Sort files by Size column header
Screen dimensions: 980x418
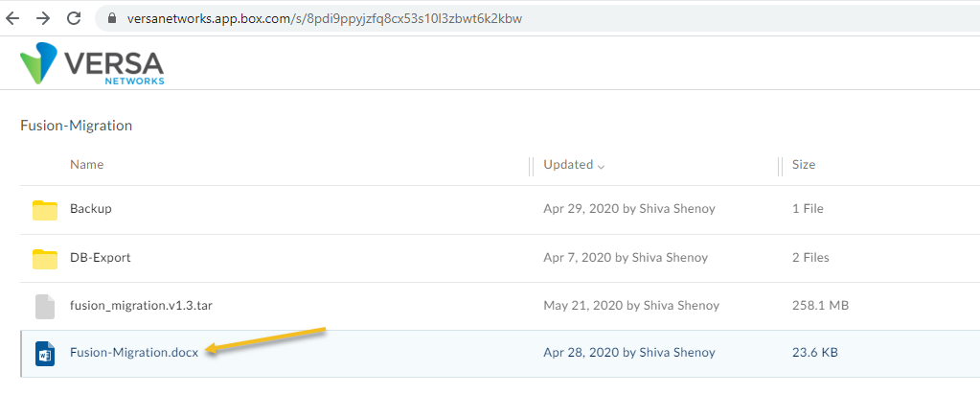point(804,165)
